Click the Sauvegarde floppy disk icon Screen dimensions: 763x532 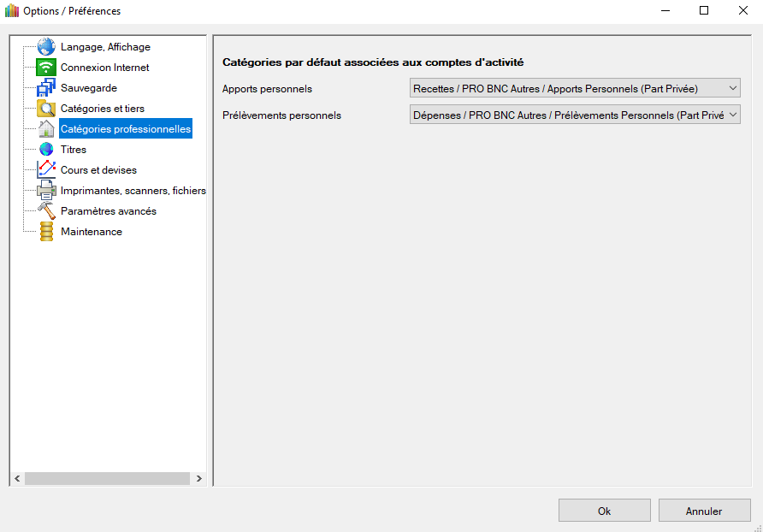tap(46, 88)
